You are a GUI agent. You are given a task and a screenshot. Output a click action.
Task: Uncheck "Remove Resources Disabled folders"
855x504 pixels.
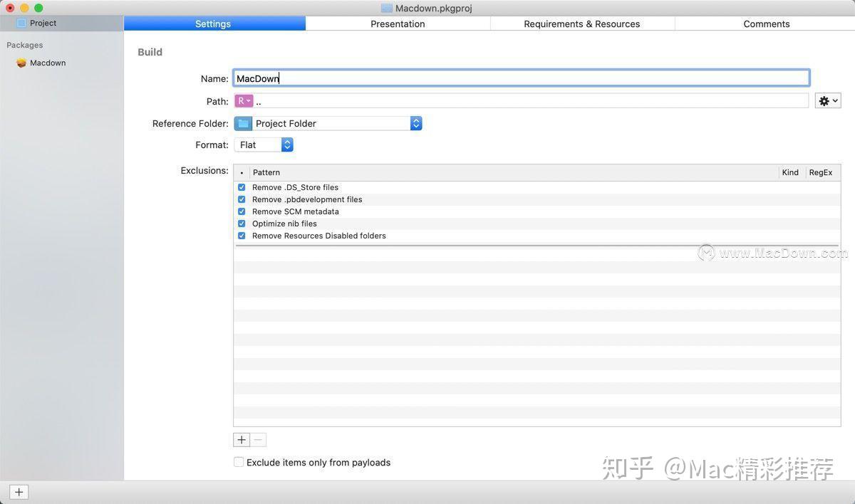point(242,235)
